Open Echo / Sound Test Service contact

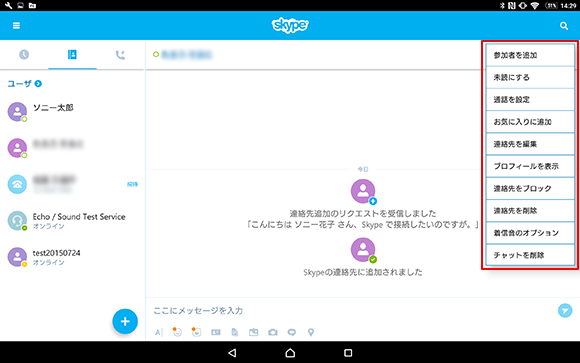(x=72, y=221)
